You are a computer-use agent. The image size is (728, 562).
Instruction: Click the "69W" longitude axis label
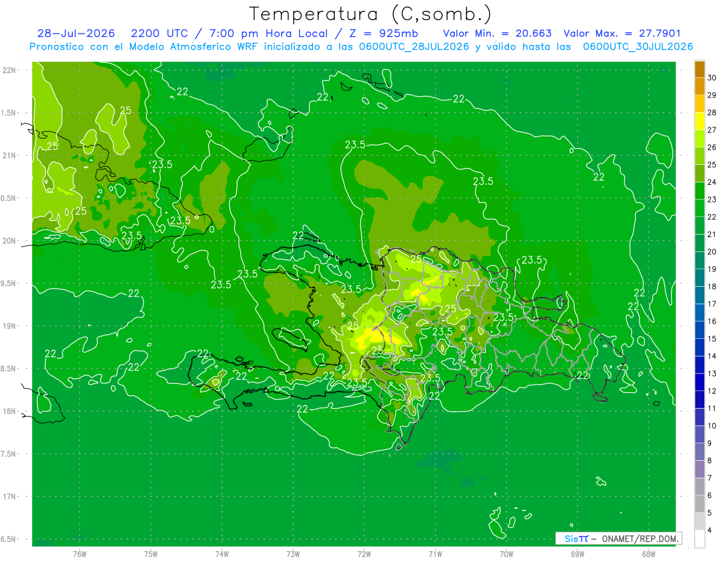[577, 554]
